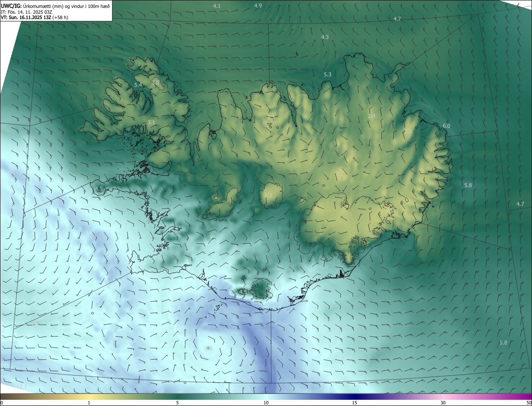Click the faint 10.1 value label

point(22,386)
